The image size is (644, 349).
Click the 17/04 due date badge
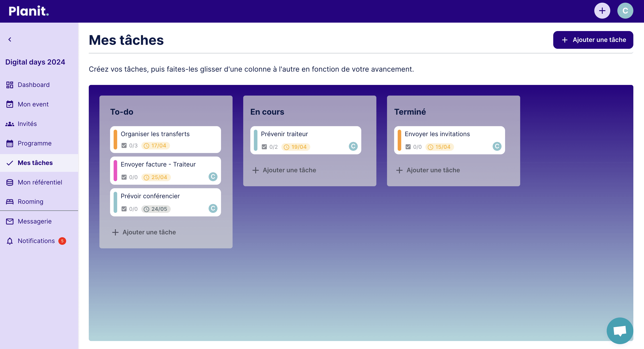tap(156, 146)
